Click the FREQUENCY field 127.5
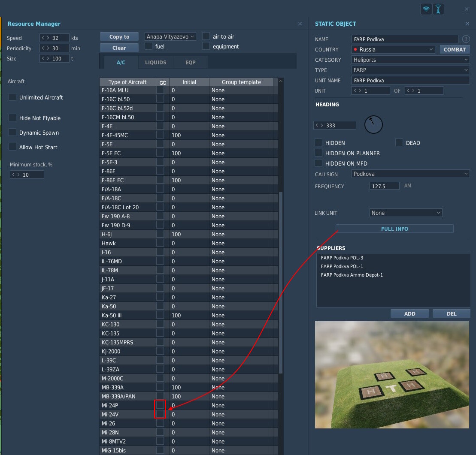This screenshot has height=455, width=476. pyautogui.click(x=384, y=186)
